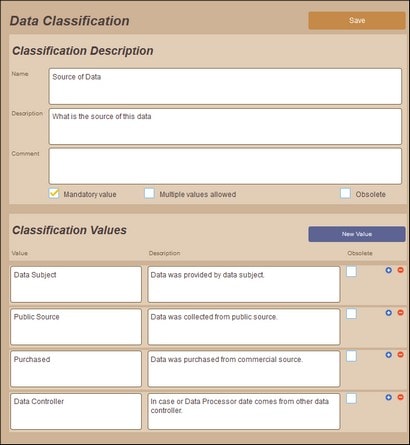This screenshot has width=410, height=445.
Task: Remove the Data Controller value row
Action: click(x=400, y=397)
